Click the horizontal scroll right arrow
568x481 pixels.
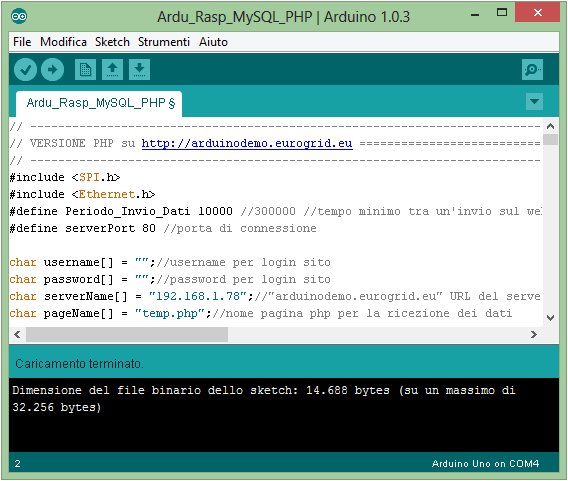point(534,334)
